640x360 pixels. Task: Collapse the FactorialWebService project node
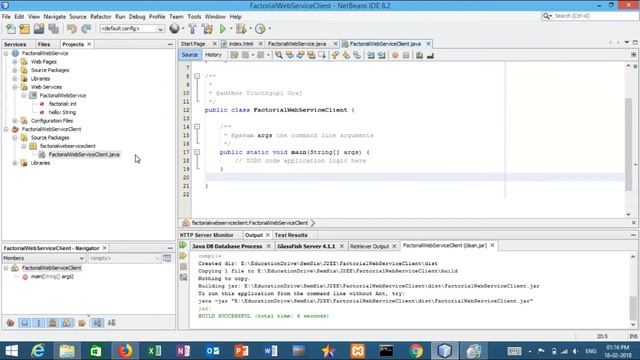[6, 53]
